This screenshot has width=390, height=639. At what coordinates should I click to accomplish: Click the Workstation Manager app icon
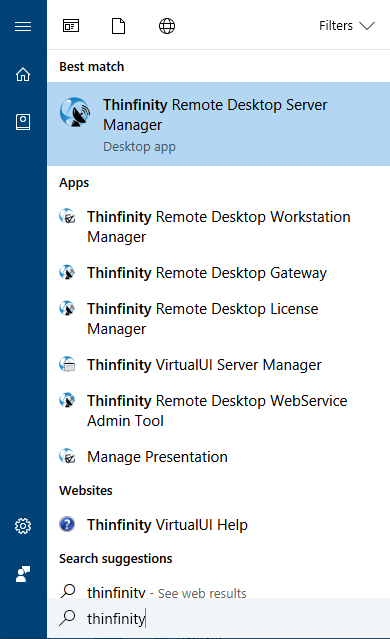[67, 216]
